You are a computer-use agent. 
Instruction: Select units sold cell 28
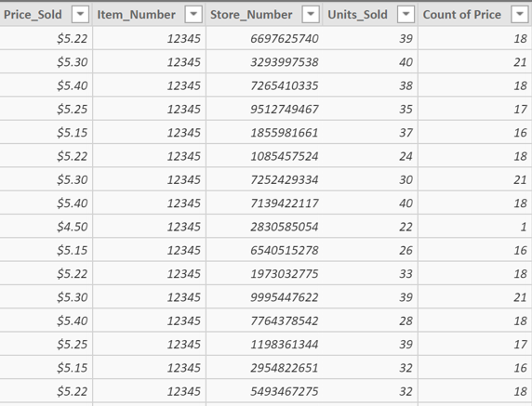370,321
